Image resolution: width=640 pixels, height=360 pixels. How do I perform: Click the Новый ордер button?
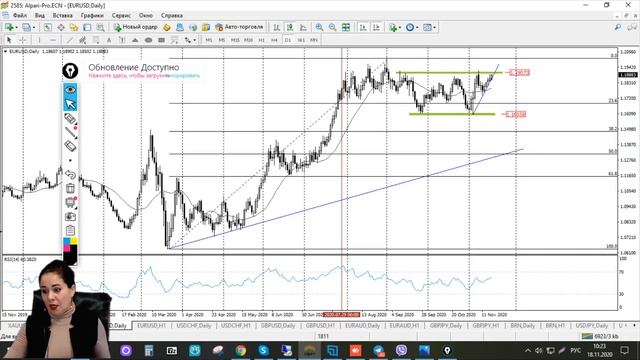pos(136,27)
